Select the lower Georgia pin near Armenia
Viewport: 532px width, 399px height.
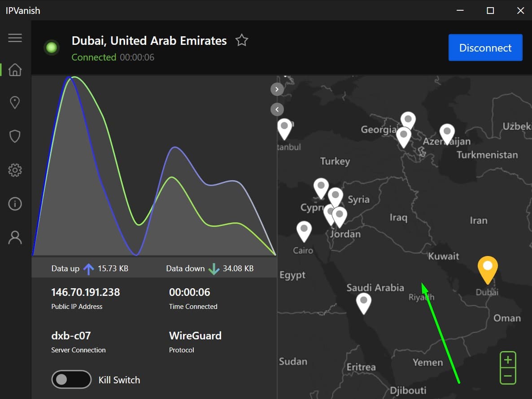click(x=404, y=137)
